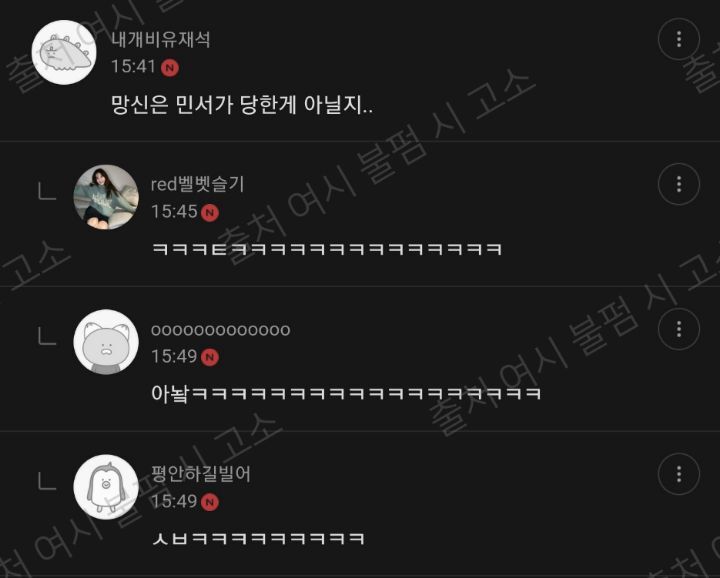Viewport: 720px width, 578px height.
Task: Click red N badge beside 15:45
Action: tap(210, 213)
